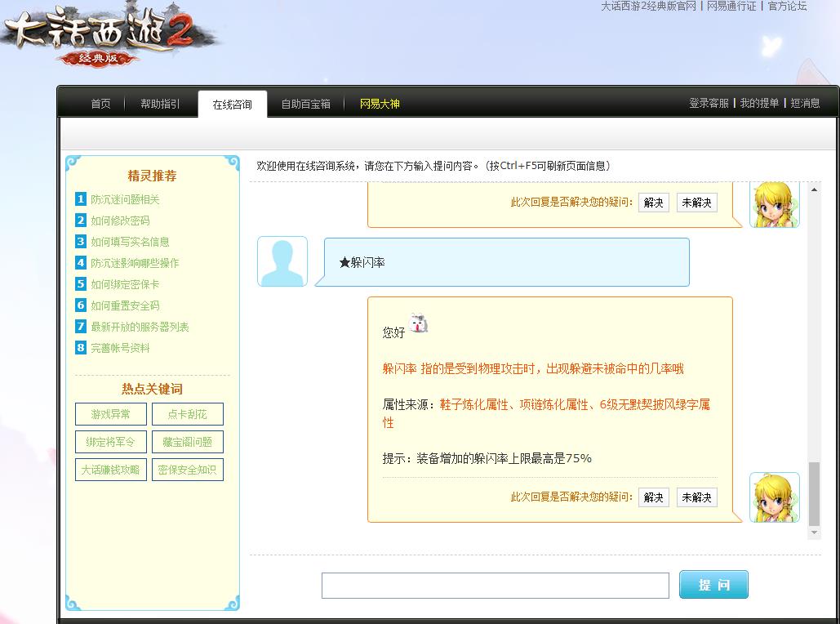Click the 绑定将军令 keyword button

111,442
